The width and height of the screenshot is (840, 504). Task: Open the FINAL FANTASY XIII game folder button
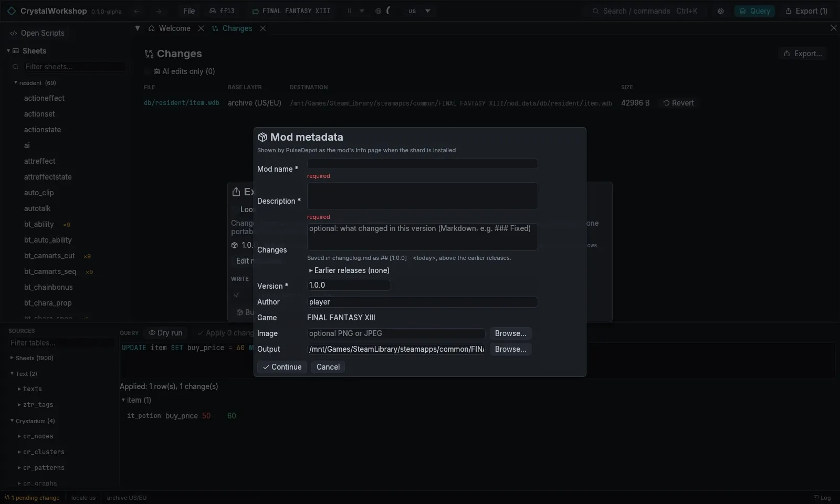click(291, 11)
